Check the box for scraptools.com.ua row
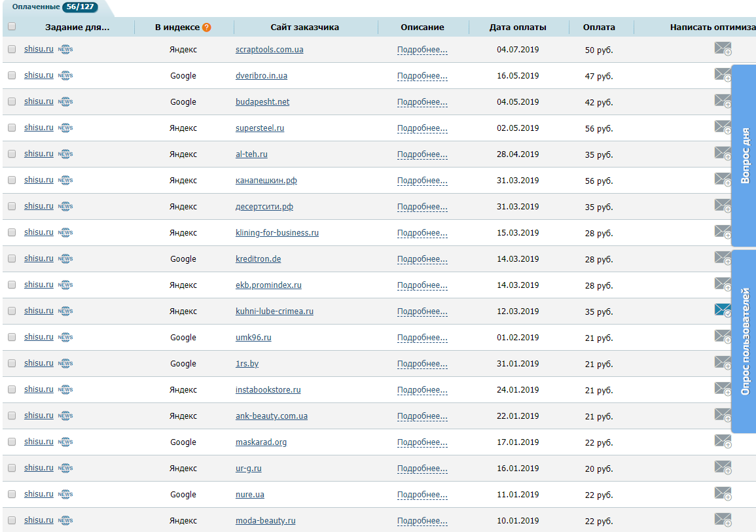Screen dimensions: 756x532 click(x=12, y=49)
